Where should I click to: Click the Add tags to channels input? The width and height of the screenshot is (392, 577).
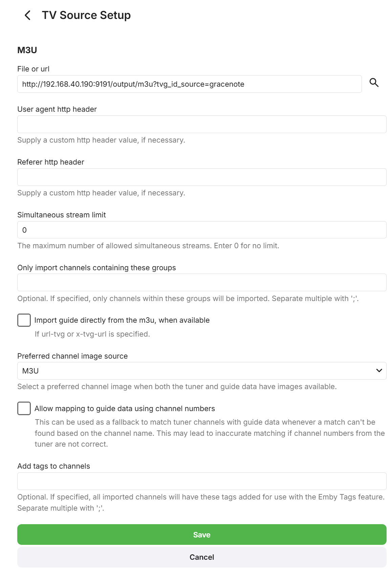pos(202,481)
